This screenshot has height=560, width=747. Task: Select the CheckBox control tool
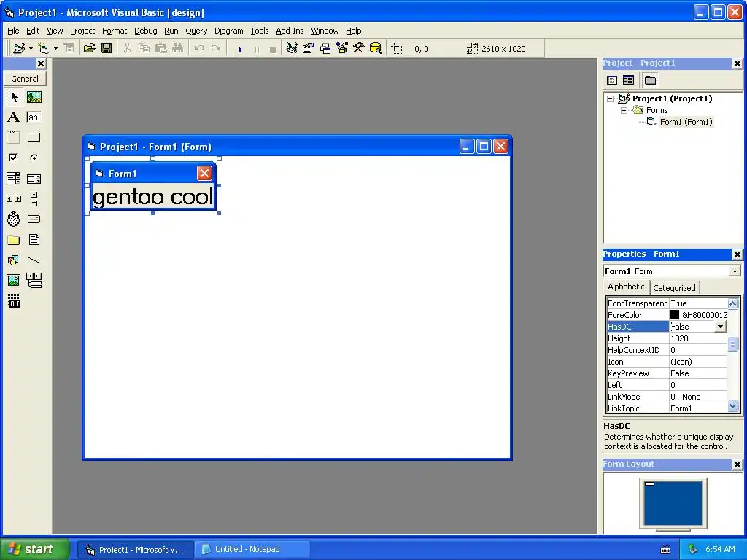click(14, 157)
